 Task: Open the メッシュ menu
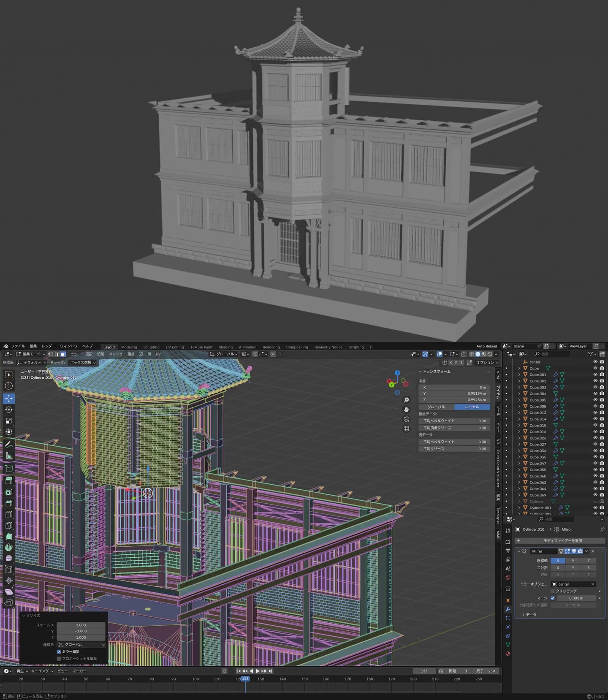(x=116, y=354)
